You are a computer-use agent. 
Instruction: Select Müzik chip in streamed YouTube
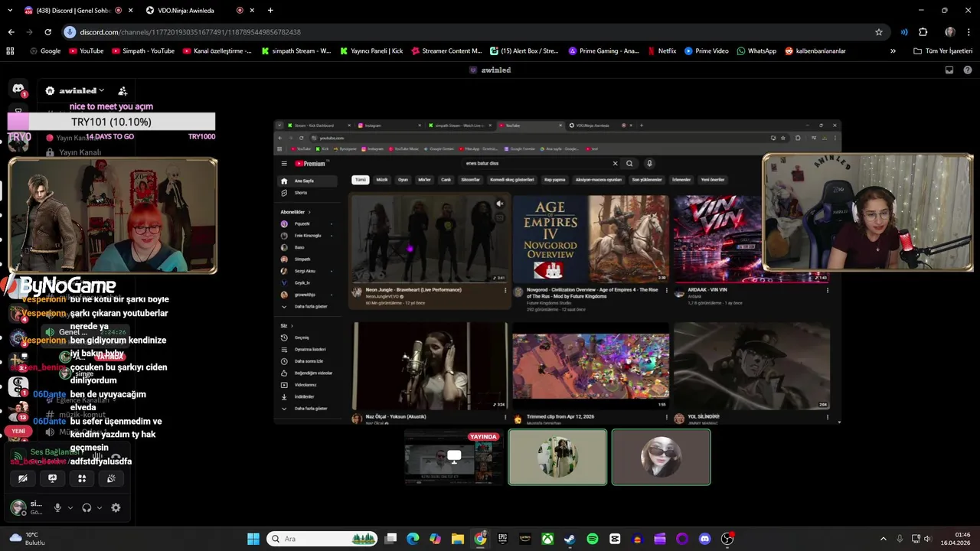tap(382, 180)
